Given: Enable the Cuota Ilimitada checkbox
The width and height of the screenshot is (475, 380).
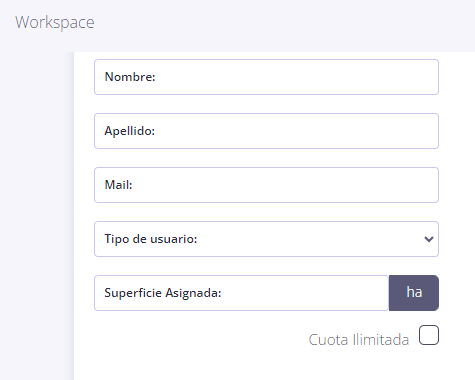Looking at the screenshot, I should tap(429, 335).
